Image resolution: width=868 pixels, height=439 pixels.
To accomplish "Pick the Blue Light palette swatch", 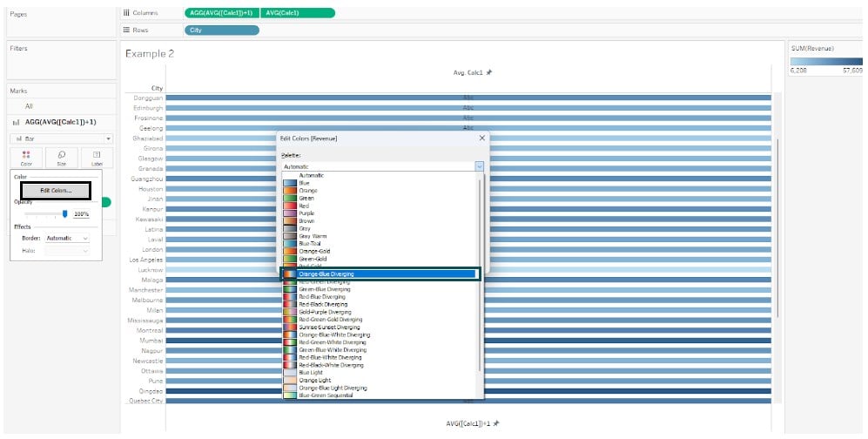I will pyautogui.click(x=290, y=373).
